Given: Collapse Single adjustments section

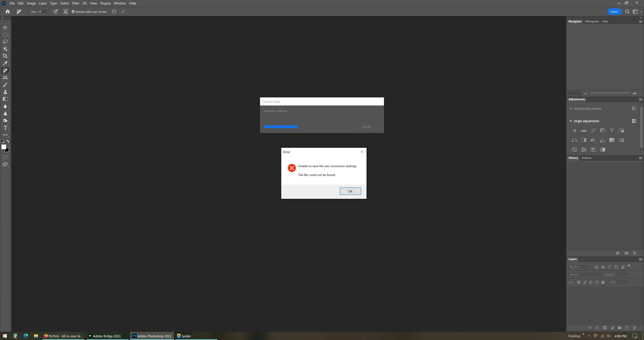Looking at the screenshot, I should pyautogui.click(x=571, y=121).
